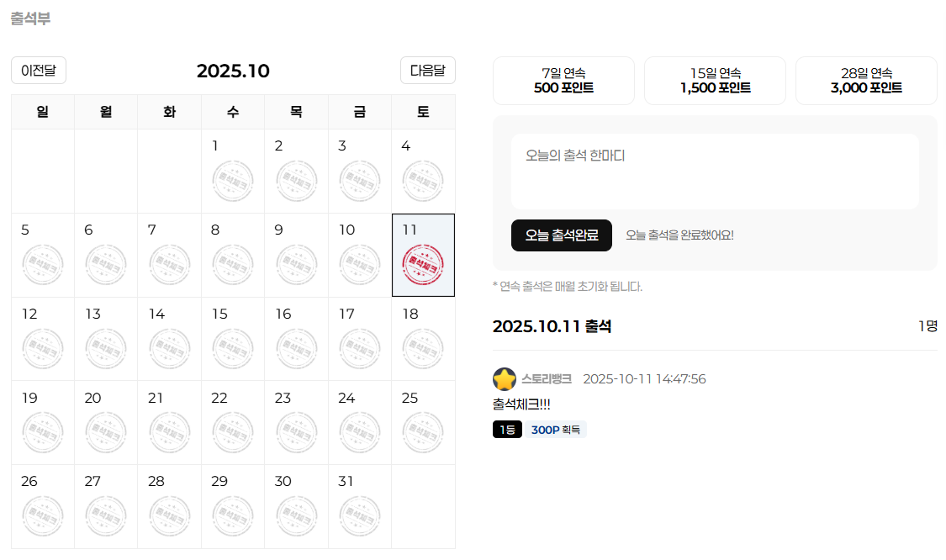Select the 15일 연속 1,500 포인트 card

coord(715,81)
